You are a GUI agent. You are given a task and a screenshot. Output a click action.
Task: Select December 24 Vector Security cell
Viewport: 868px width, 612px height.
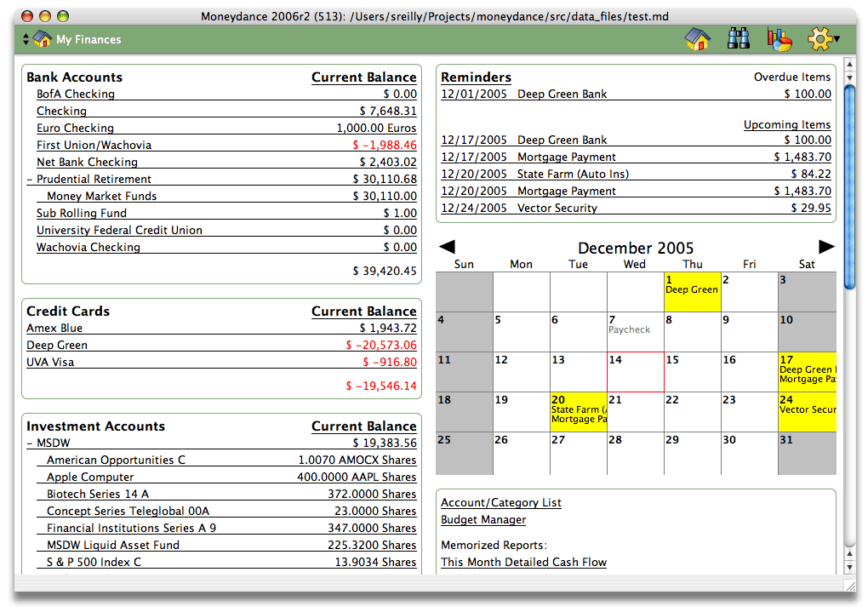click(807, 412)
